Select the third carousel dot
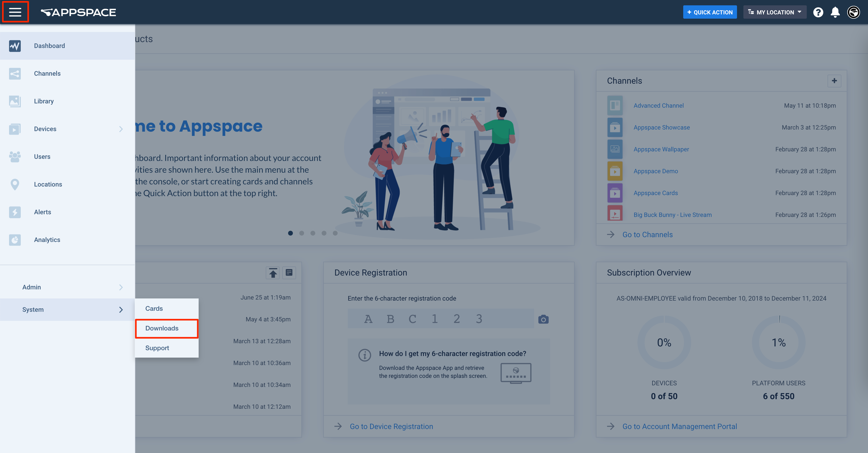 [313, 233]
